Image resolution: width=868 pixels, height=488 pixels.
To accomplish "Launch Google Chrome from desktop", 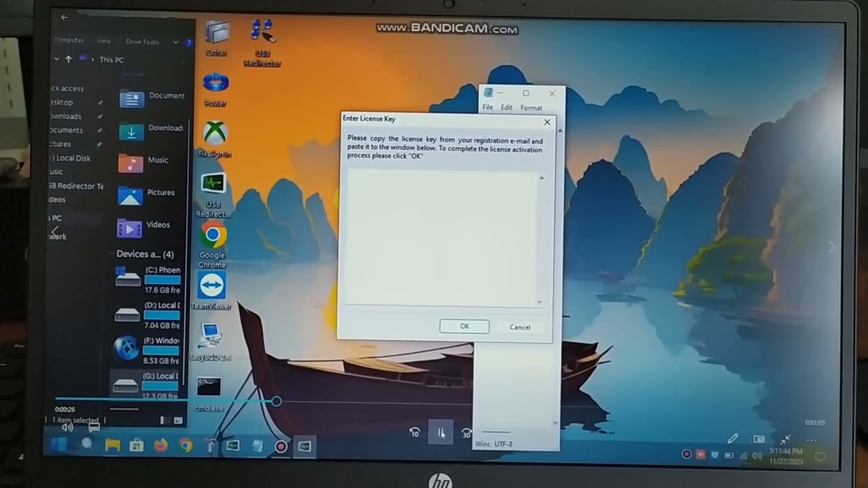I will (x=212, y=245).
